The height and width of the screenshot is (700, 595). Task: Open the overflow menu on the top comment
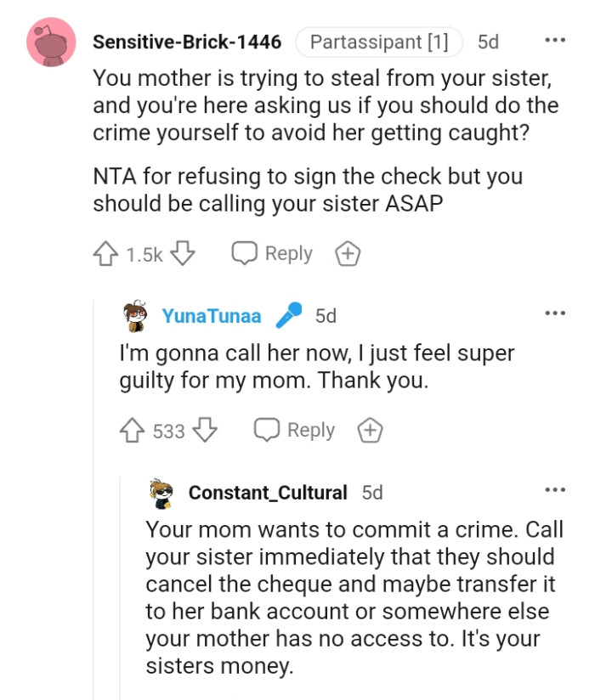555,40
